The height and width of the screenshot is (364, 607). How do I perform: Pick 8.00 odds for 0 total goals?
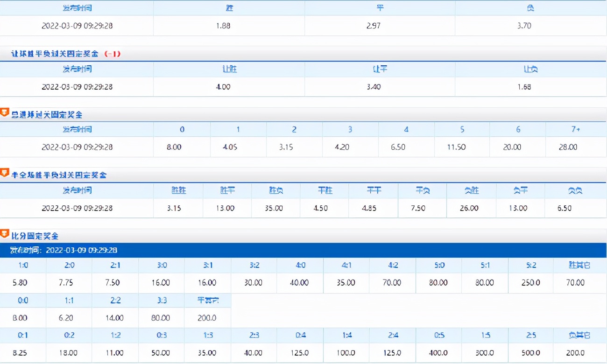174,147
